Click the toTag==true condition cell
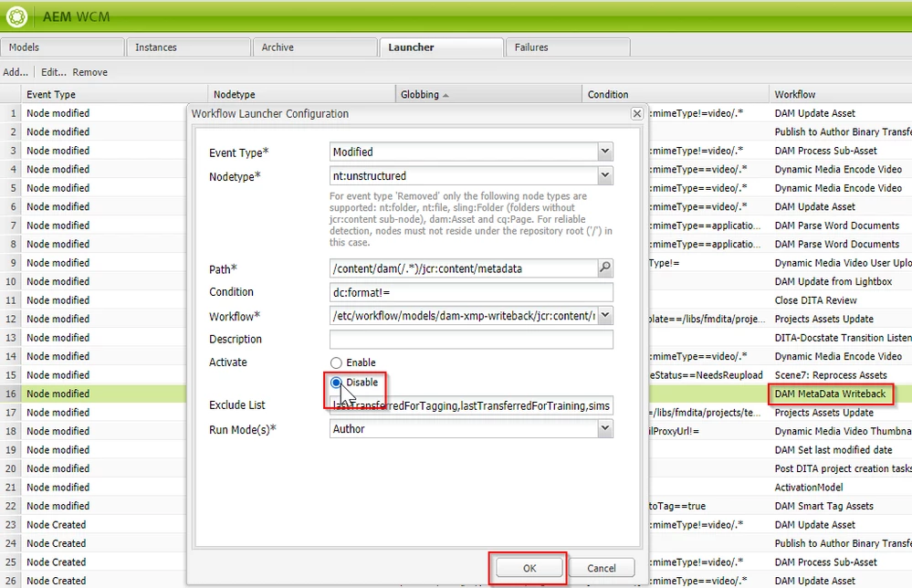The width and height of the screenshot is (912, 588). (677, 506)
